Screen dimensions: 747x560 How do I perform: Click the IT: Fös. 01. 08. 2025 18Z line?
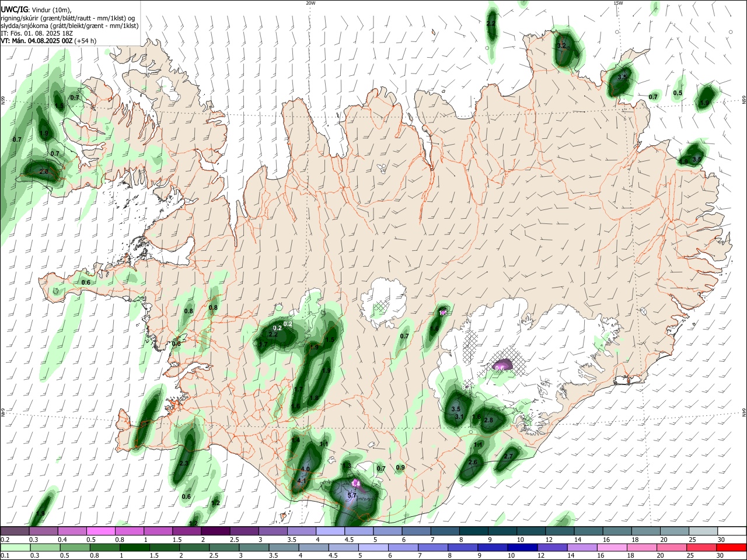[37, 33]
